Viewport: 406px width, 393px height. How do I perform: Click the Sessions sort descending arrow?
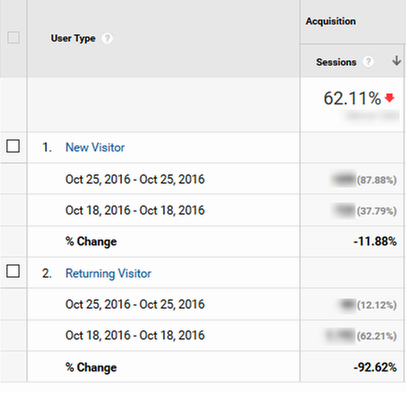point(396,61)
